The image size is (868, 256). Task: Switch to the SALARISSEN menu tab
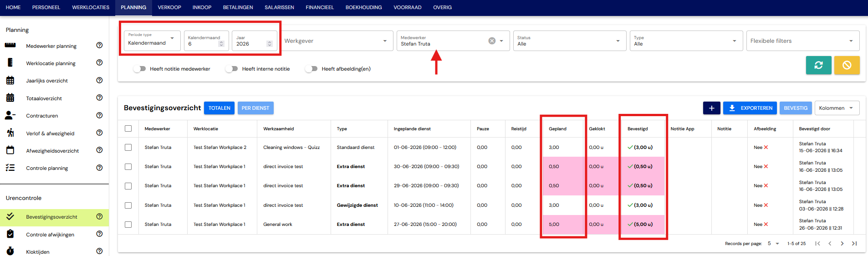click(x=279, y=7)
